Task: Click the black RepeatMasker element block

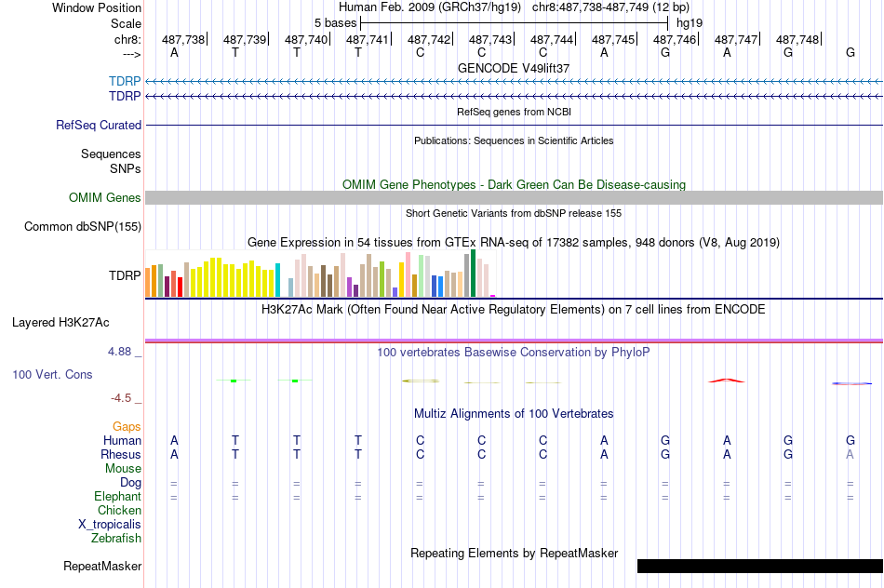Action: pyautogui.click(x=760, y=566)
